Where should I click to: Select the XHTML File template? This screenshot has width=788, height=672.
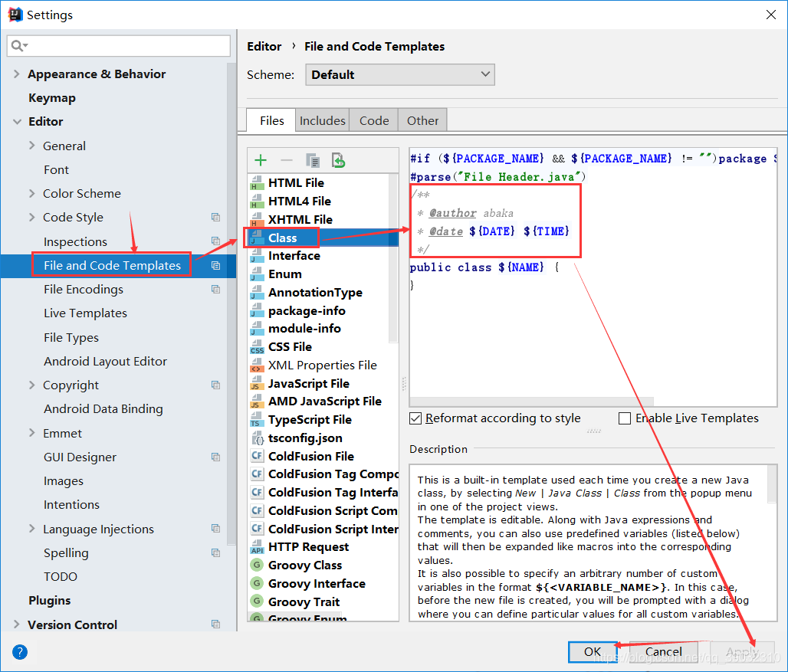point(323,219)
